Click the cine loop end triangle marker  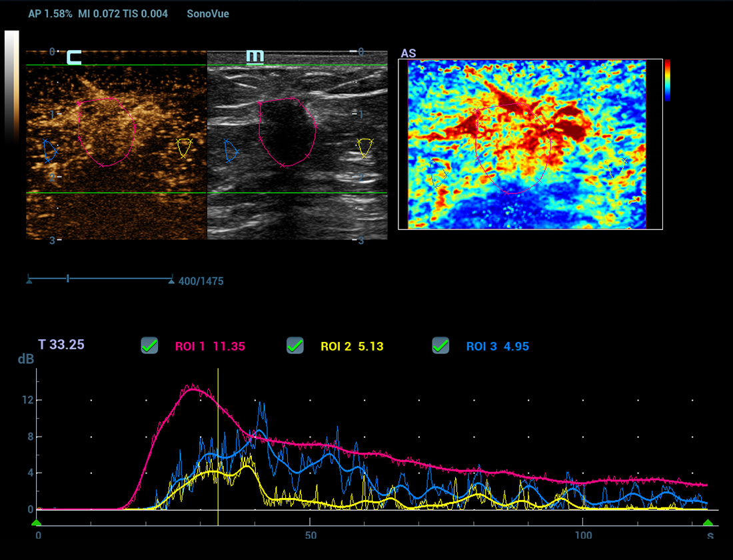(172, 281)
